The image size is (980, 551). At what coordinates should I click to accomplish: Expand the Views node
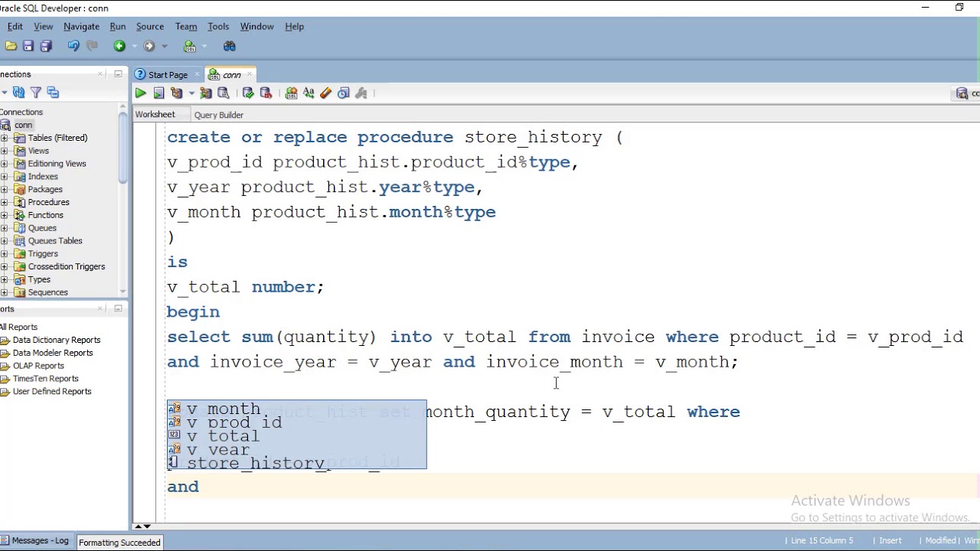[x=5, y=151]
